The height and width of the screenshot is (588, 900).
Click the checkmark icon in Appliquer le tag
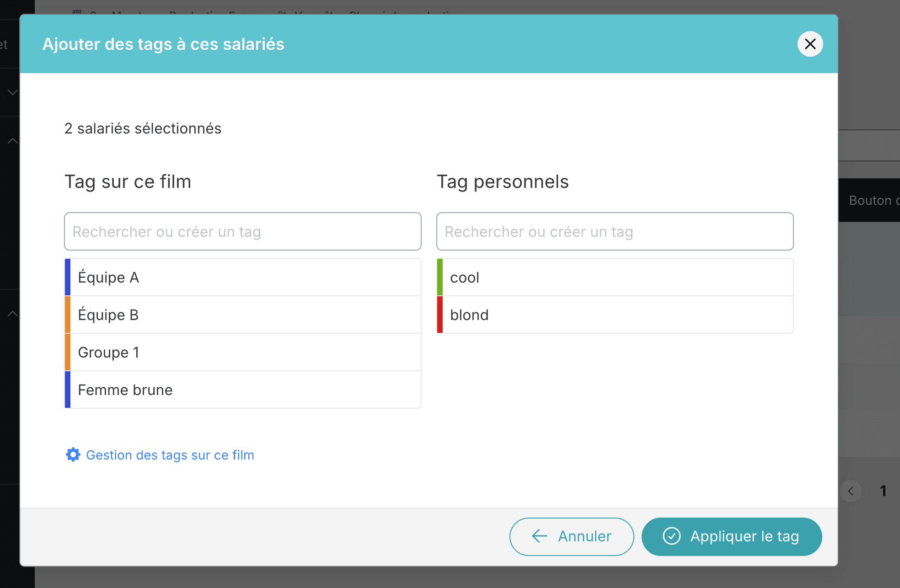coord(672,536)
